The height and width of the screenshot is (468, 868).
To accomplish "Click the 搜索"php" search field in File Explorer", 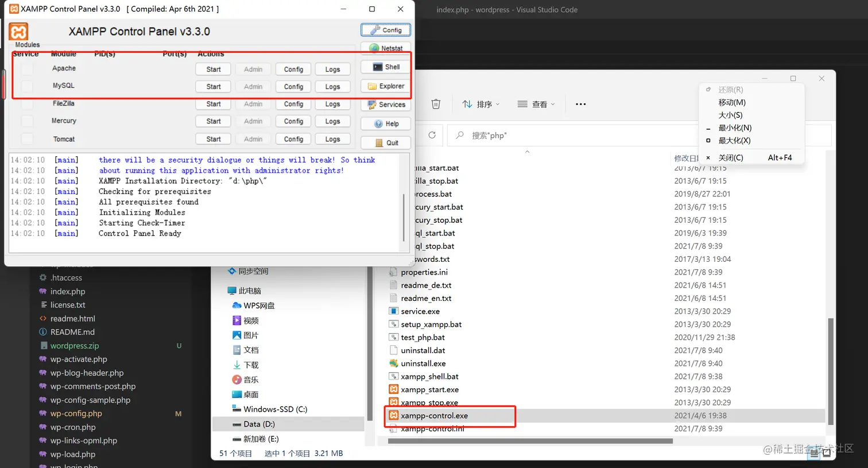I will [x=639, y=135].
